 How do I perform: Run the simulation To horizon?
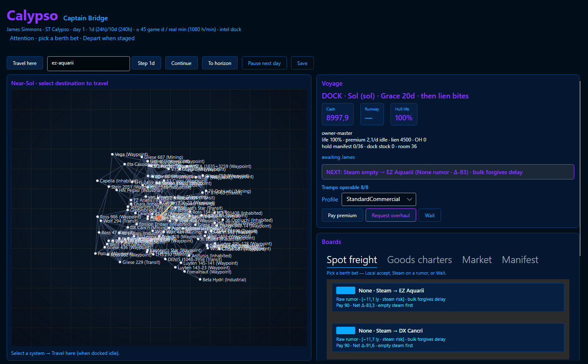pos(220,63)
